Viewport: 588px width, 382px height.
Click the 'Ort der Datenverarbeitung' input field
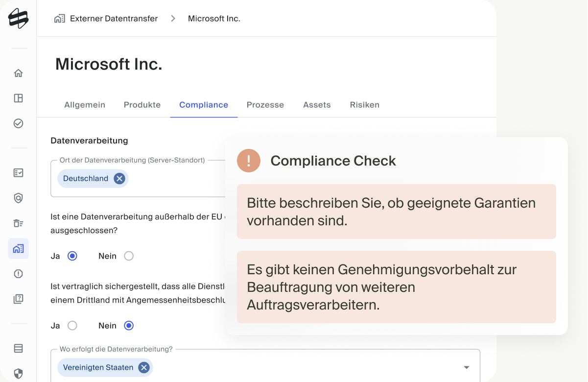coord(138,178)
